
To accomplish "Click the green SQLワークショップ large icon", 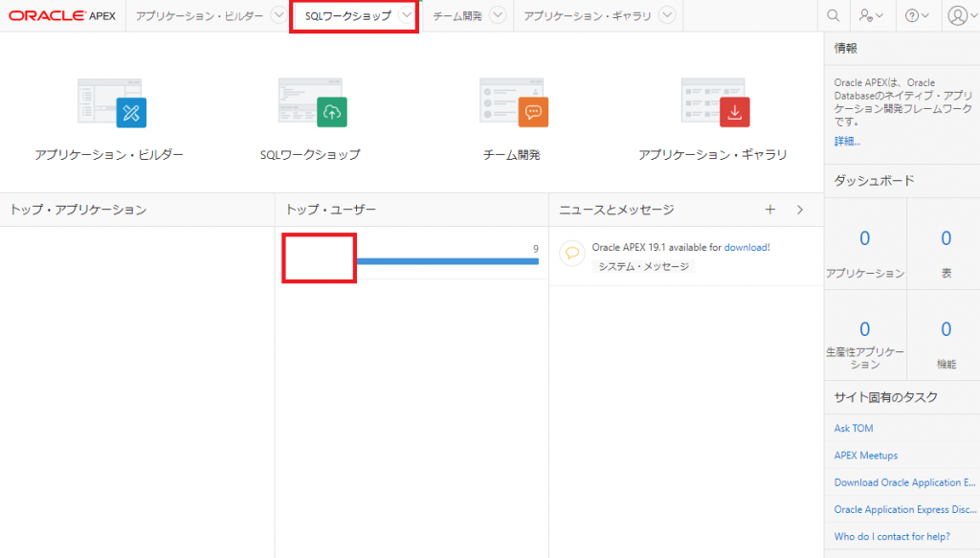I will pyautogui.click(x=313, y=102).
